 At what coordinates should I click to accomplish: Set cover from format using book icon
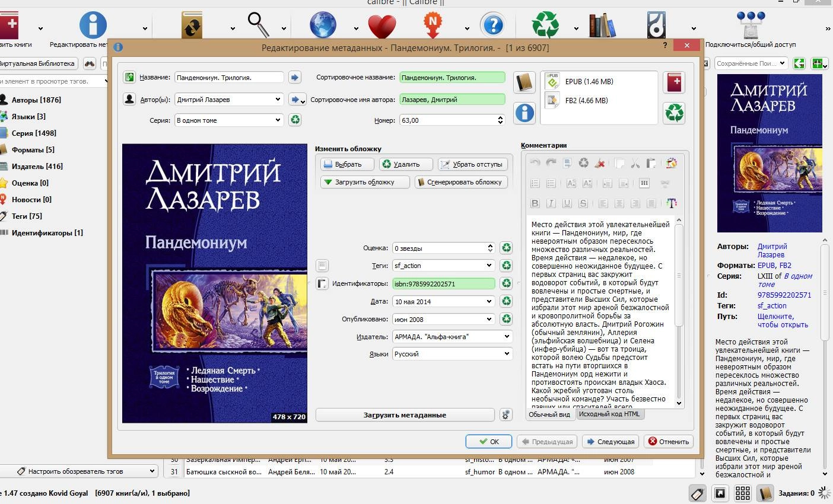tap(524, 82)
